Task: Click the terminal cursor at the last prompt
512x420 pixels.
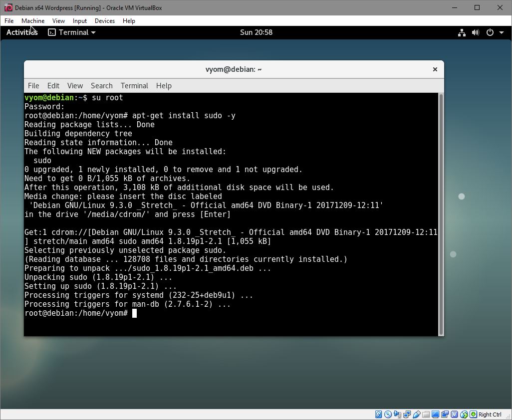Action: click(x=134, y=313)
